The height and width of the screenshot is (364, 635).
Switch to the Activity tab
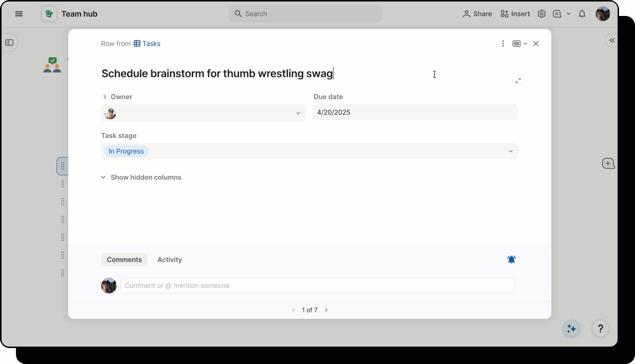click(x=170, y=260)
